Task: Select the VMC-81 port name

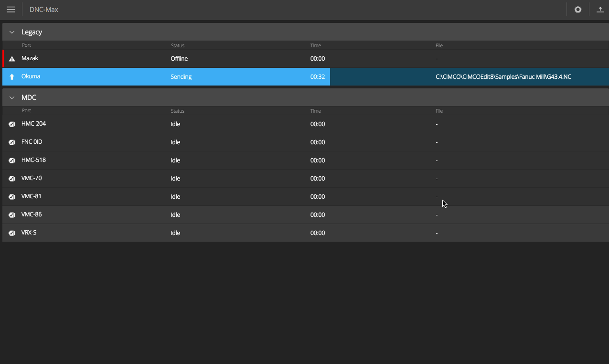Action: (x=32, y=196)
